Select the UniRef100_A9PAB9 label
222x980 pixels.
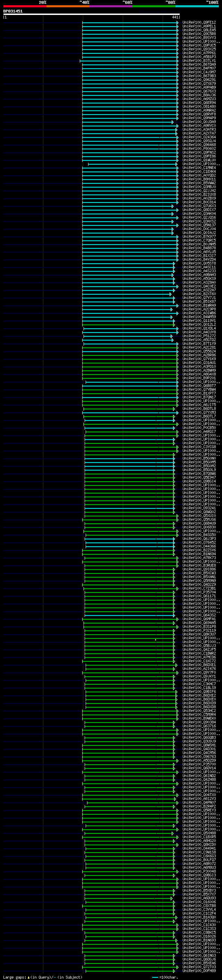point(199,88)
